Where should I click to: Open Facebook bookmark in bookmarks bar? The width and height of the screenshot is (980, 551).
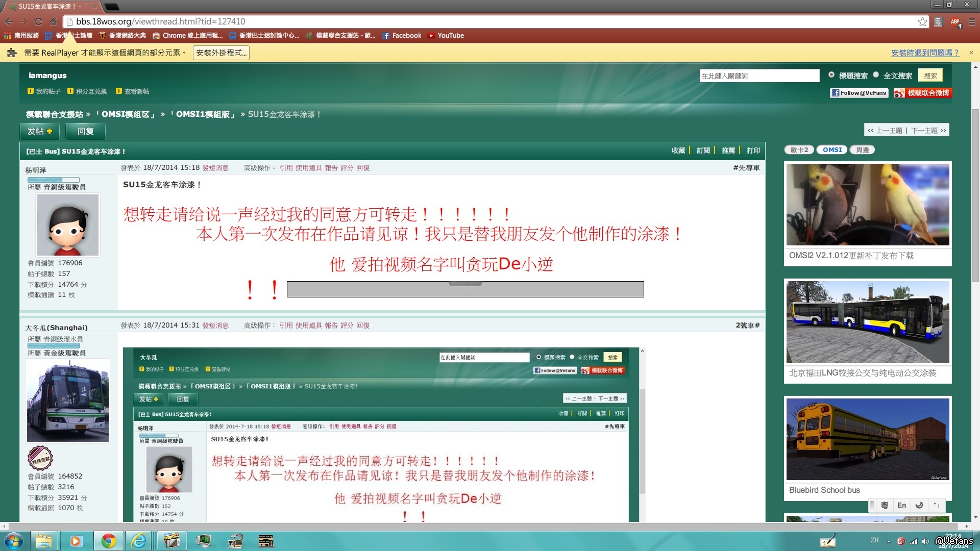pyautogui.click(x=402, y=36)
